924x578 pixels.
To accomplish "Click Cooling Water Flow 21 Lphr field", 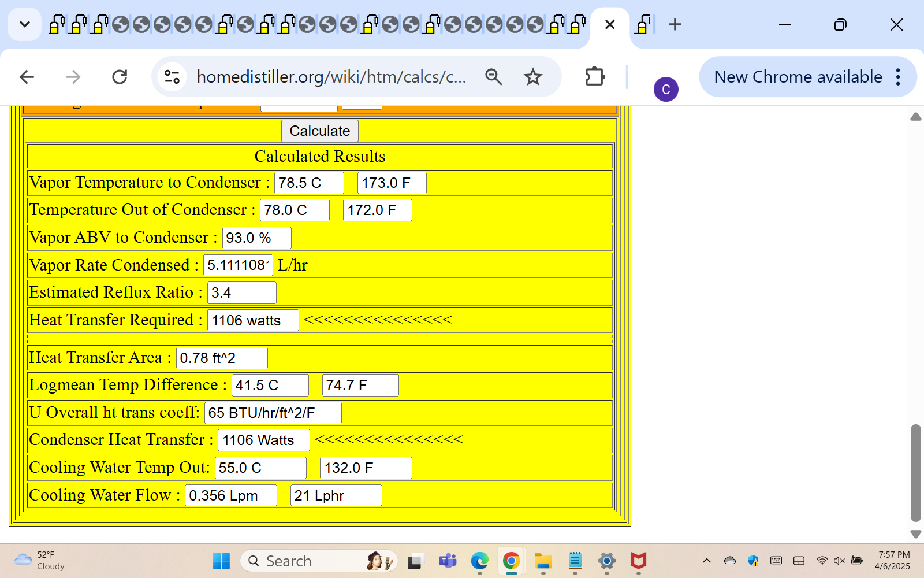I will pyautogui.click(x=336, y=495).
